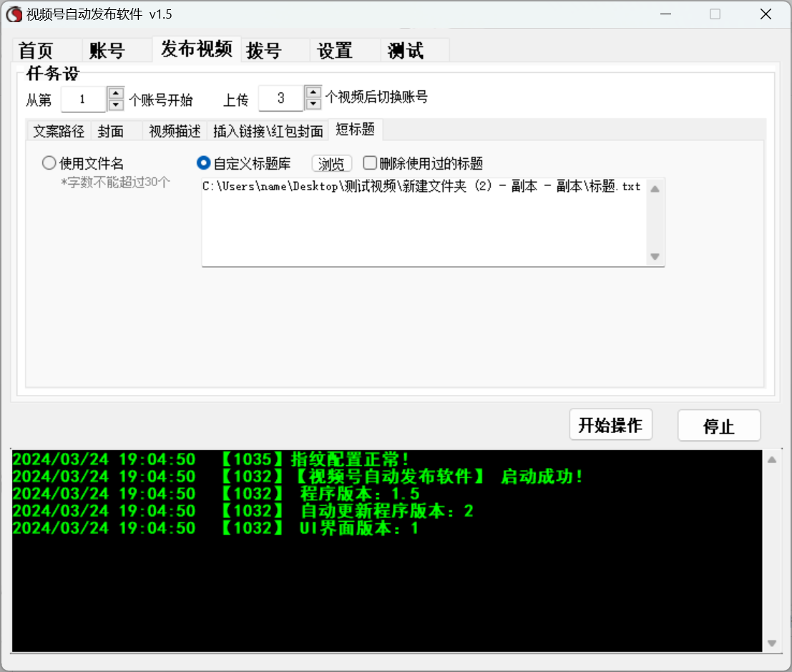Click the log line UI界面版本: 1
The width and height of the screenshot is (792, 672).
215,528
